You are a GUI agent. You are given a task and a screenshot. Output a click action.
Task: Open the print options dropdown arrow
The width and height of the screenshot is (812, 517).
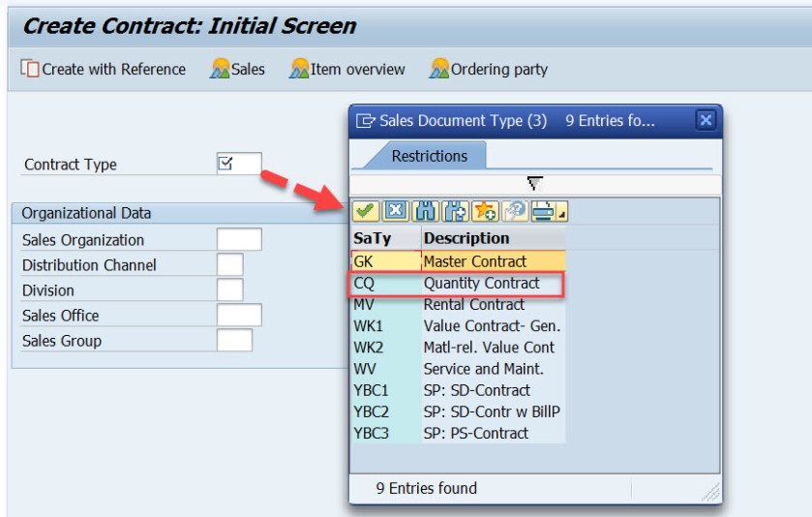tap(562, 211)
